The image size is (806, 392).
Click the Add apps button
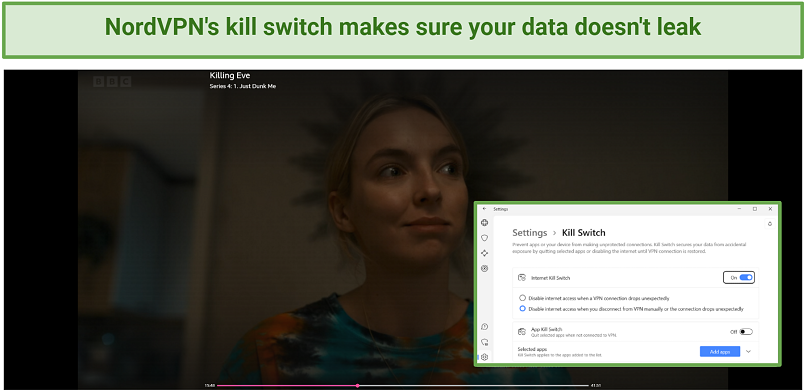click(x=720, y=351)
